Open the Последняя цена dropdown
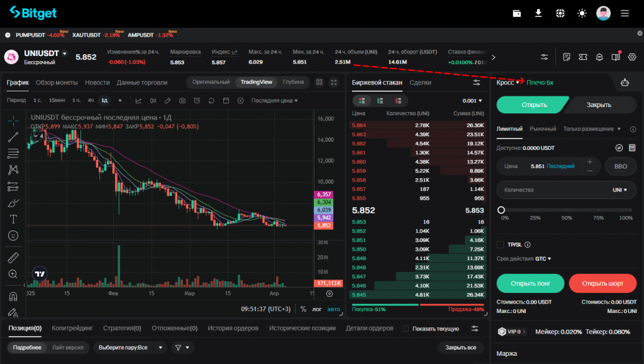Screen dimensions: 644x364 pyautogui.click(x=274, y=101)
